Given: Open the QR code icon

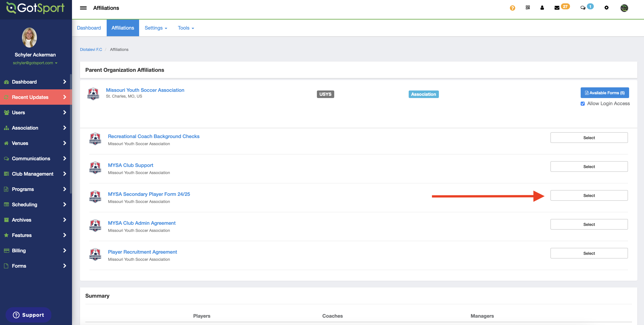Looking at the screenshot, I should pyautogui.click(x=528, y=8).
